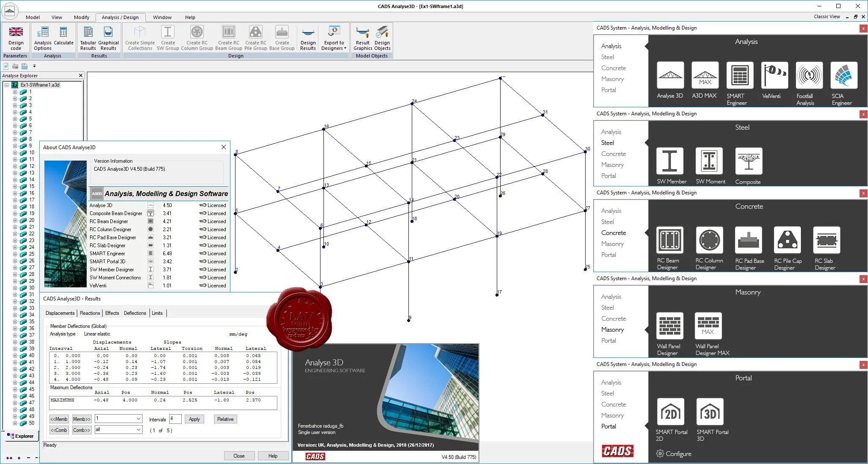Close the About CADS Analyse3D dialog

[224, 147]
